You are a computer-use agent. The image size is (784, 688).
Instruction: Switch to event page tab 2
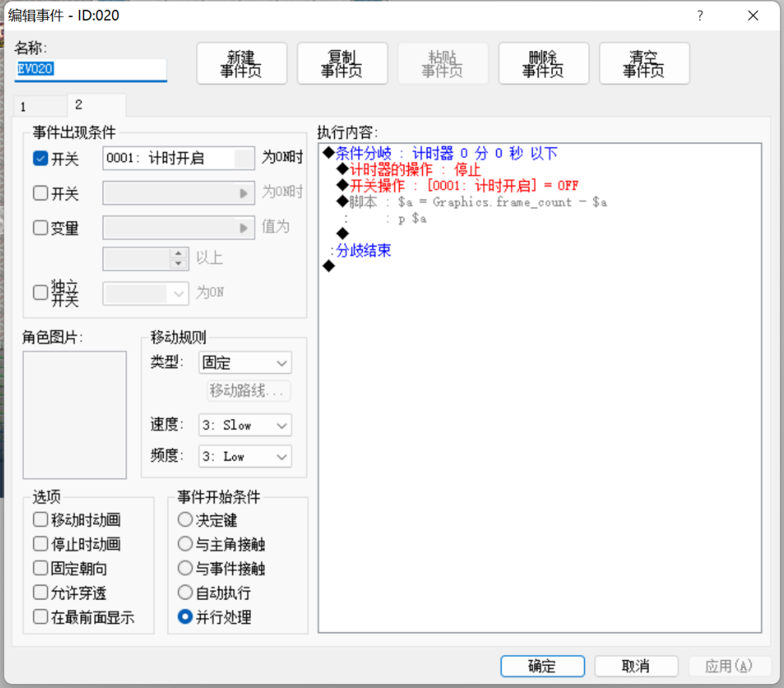[x=96, y=105]
